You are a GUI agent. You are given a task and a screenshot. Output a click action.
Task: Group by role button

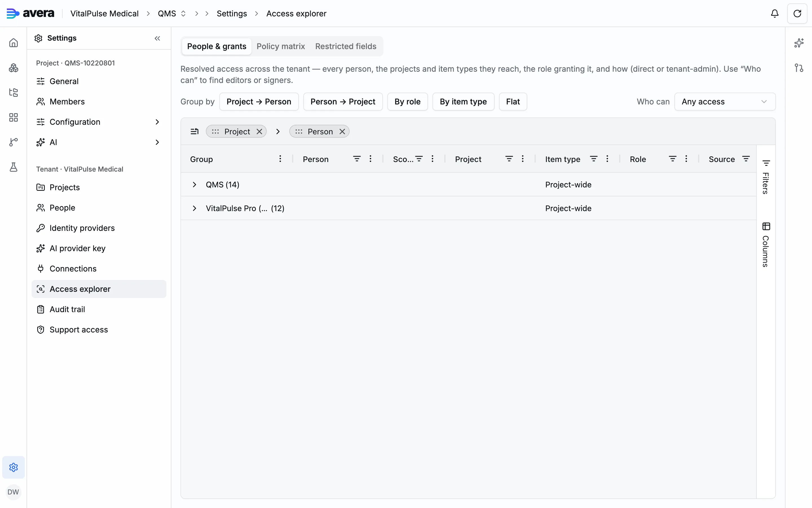click(407, 102)
